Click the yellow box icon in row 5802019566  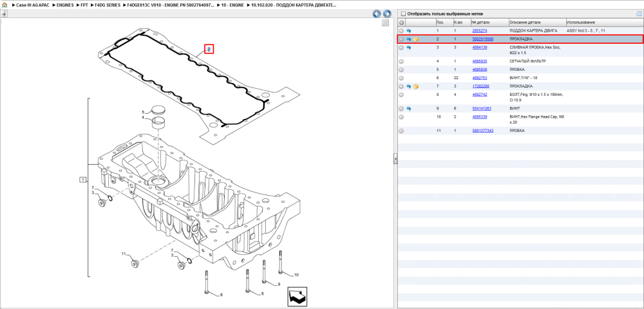click(x=415, y=39)
